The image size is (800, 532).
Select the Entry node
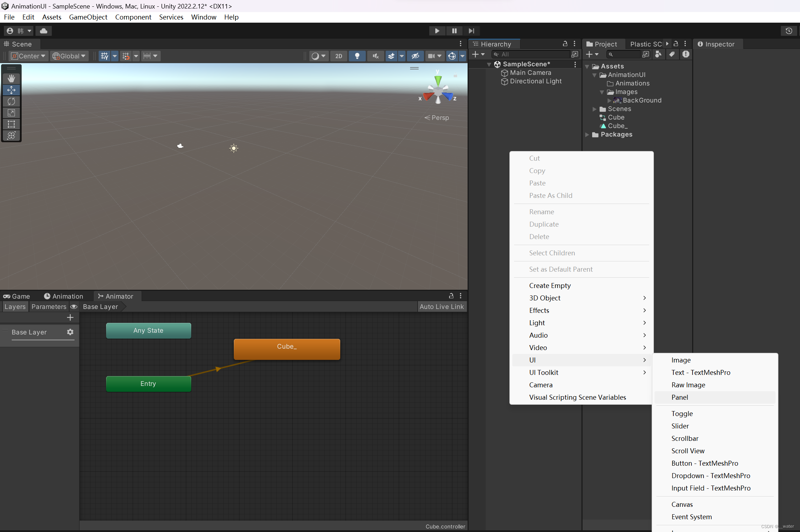click(x=148, y=384)
